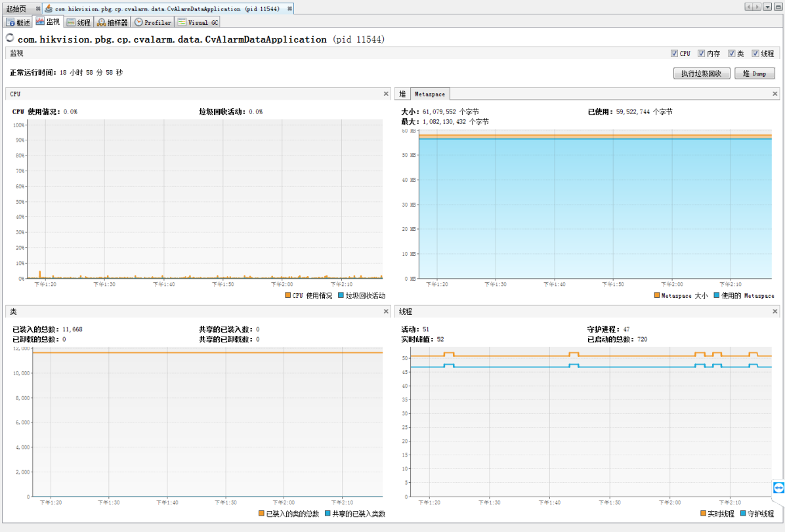Close the 类 classes chart panel
The width and height of the screenshot is (785, 532).
386,312
